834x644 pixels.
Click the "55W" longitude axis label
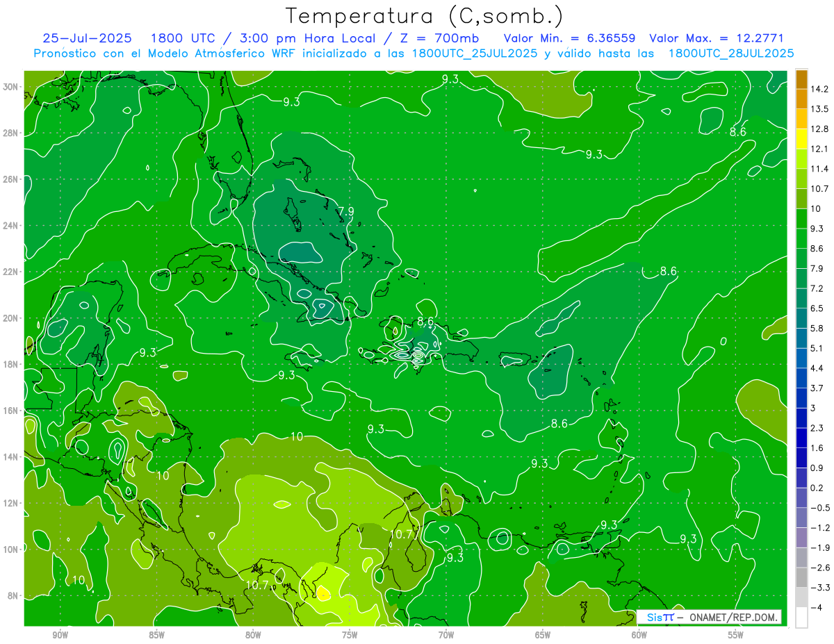click(736, 635)
